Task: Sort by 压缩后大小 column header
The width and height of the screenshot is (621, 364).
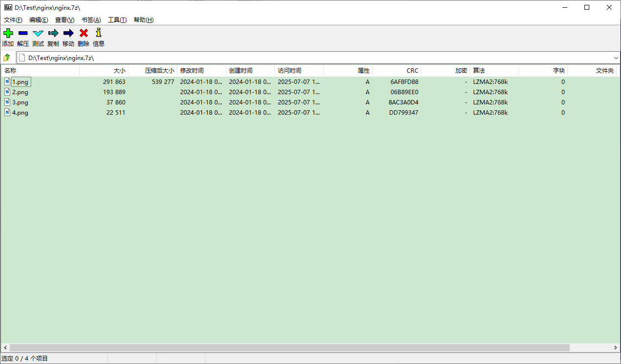Action: point(152,71)
